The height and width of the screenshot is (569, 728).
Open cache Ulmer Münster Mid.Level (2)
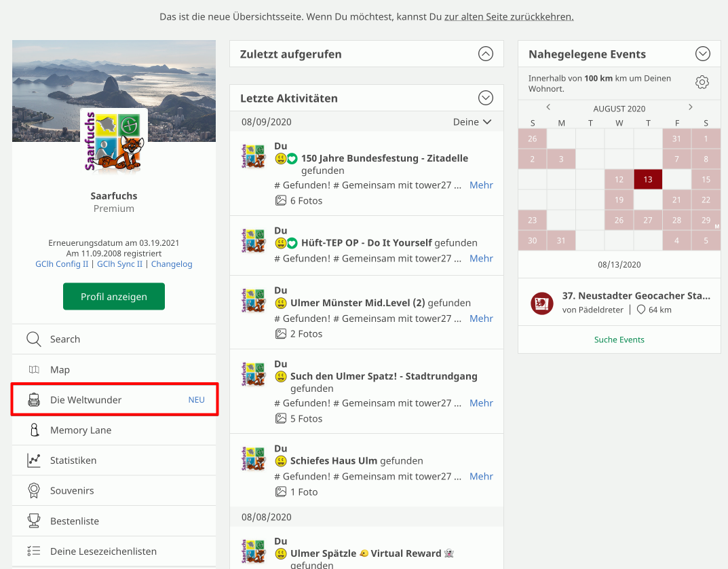[x=358, y=303]
